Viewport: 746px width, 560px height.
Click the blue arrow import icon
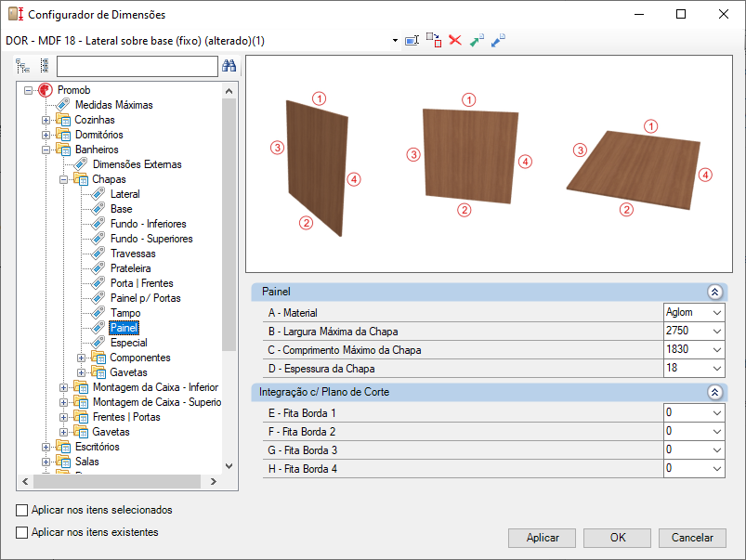coord(498,41)
